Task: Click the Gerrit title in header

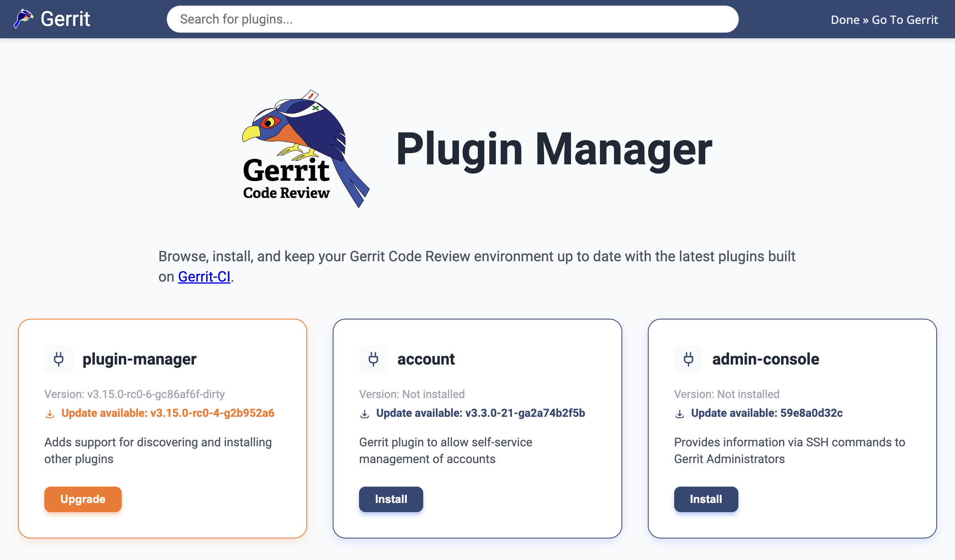Action: click(65, 19)
